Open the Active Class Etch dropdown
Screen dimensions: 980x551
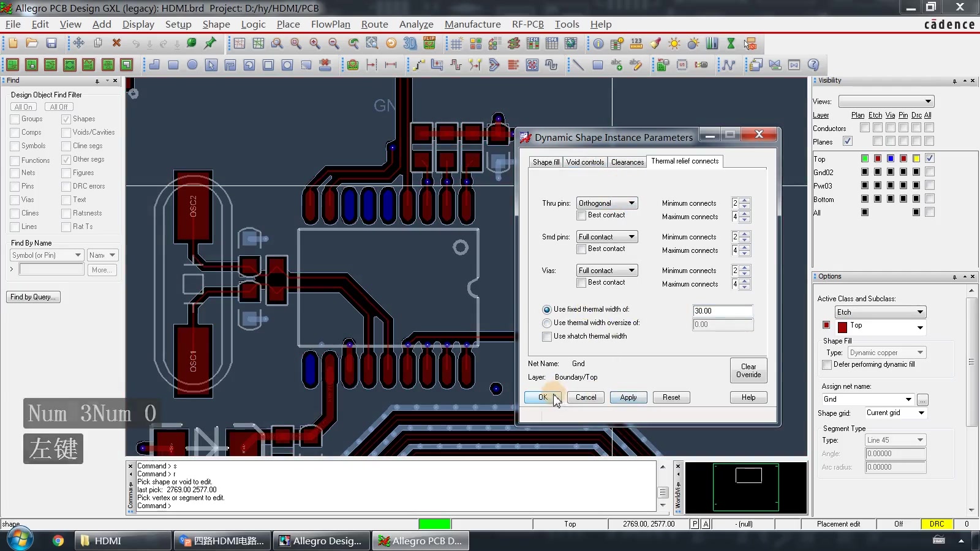coord(881,312)
